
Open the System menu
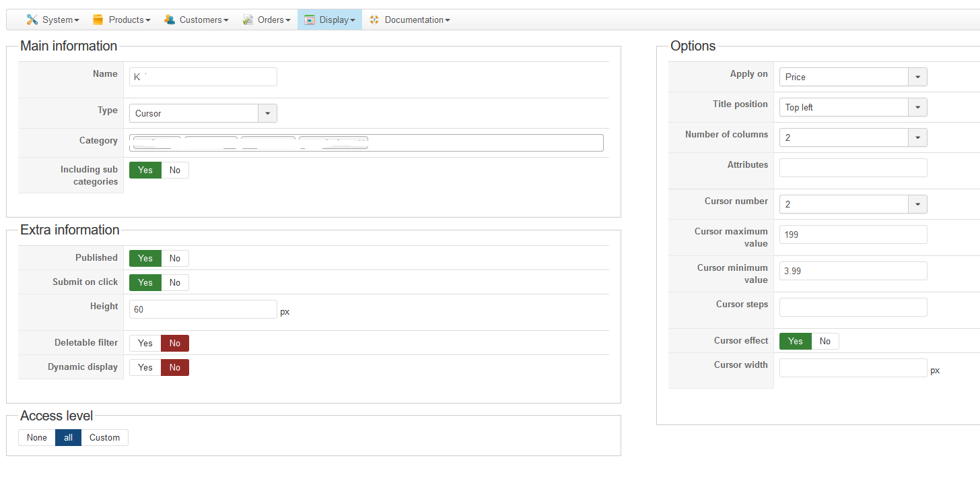click(x=53, y=20)
